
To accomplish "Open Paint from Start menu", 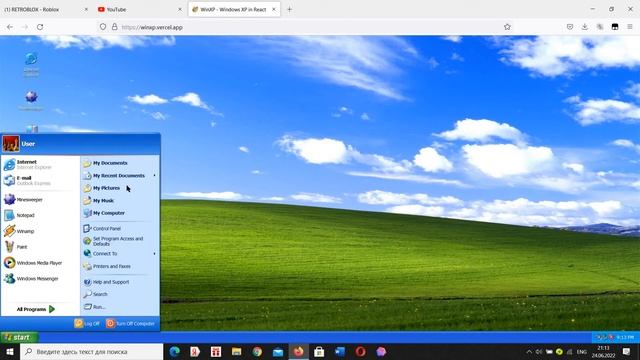I will point(40,247).
